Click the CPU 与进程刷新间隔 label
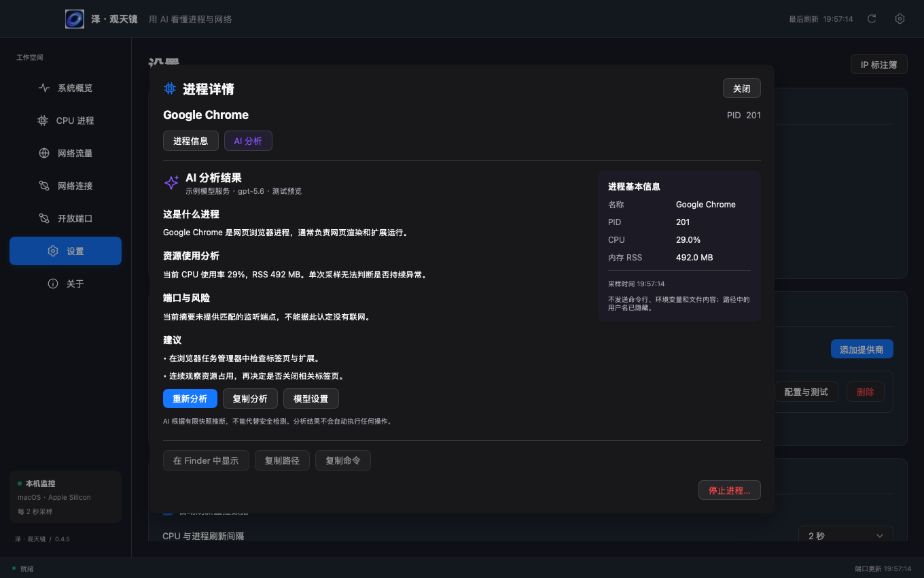Viewport: 924px width, 578px height. click(203, 536)
